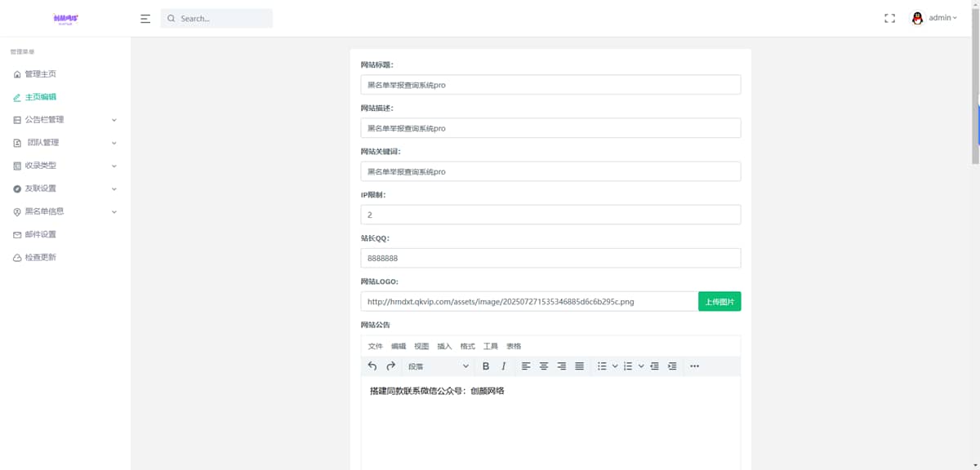The image size is (980, 470).
Task: Click the 站长QQ input field
Action: [550, 258]
